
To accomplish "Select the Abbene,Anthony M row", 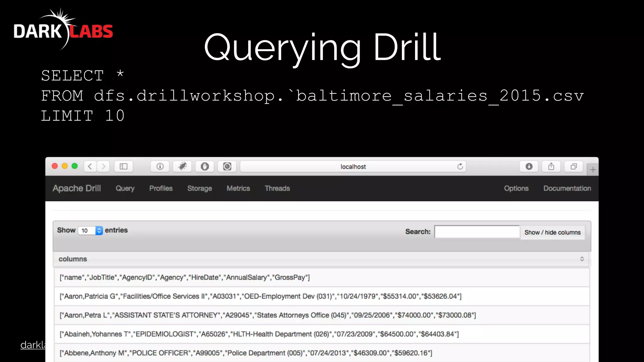I will [x=322, y=353].
